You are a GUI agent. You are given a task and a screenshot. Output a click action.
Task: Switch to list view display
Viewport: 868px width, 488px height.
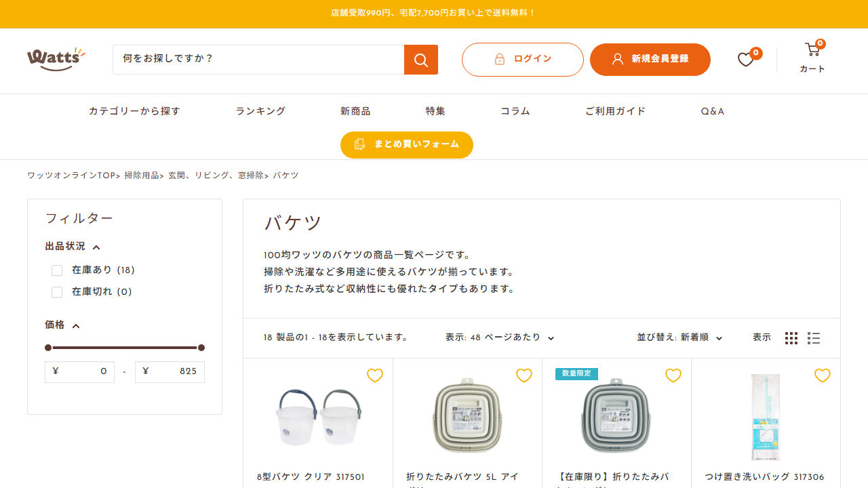click(x=814, y=338)
